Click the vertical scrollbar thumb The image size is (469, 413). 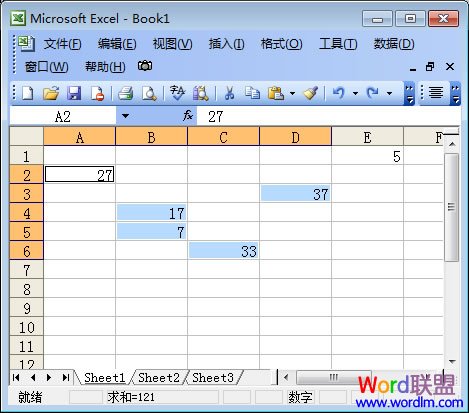452,207
